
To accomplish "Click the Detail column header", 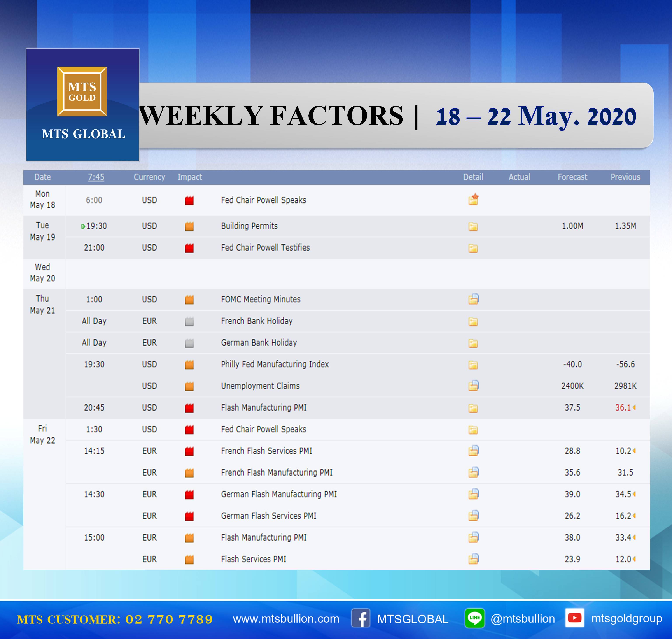I will tap(473, 177).
